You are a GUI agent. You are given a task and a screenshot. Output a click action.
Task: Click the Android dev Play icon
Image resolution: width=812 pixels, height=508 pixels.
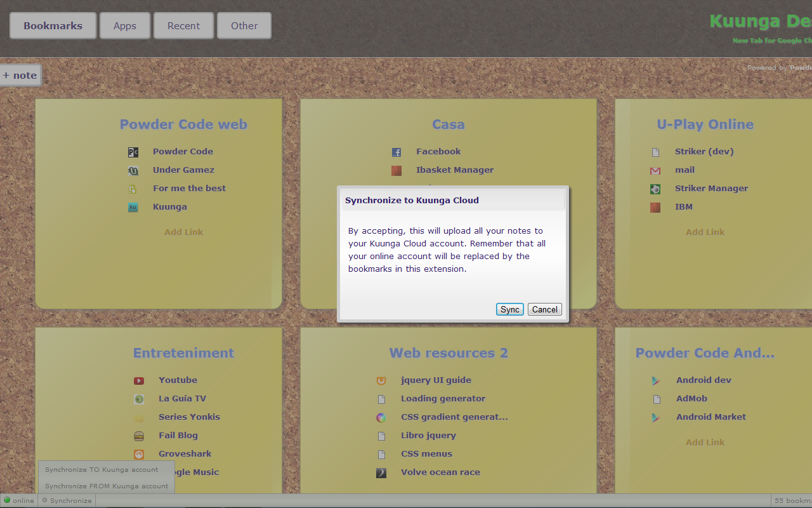click(x=657, y=381)
